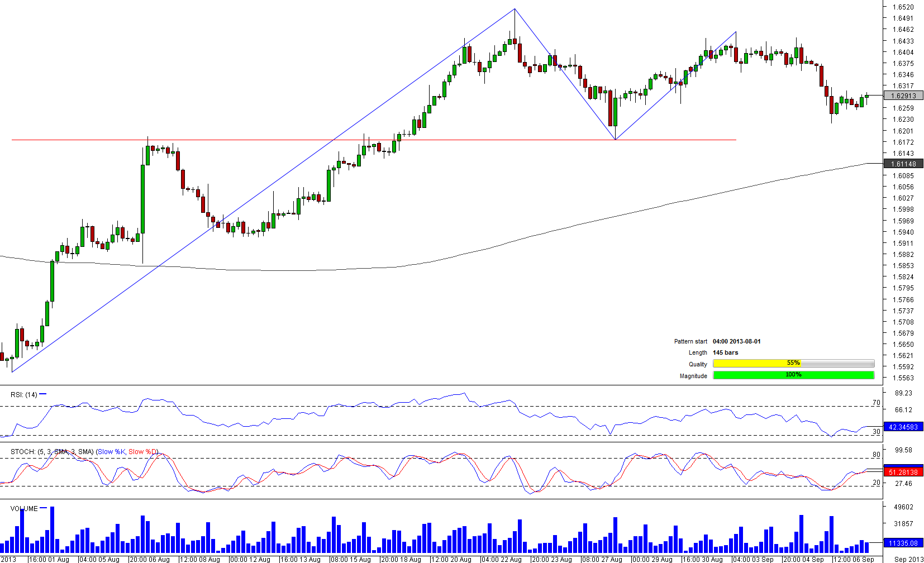The width and height of the screenshot is (924, 563).
Task: Click the yellow Quality 55% bar
Action: point(793,364)
